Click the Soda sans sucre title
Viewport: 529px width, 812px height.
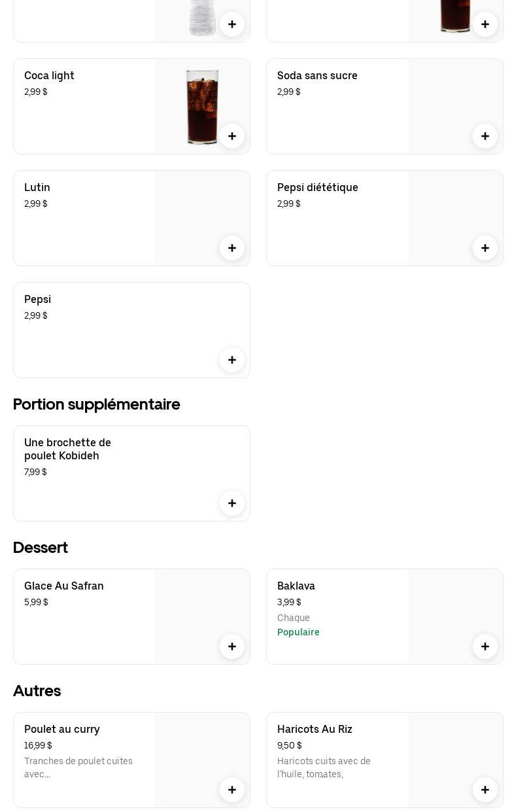coord(317,76)
